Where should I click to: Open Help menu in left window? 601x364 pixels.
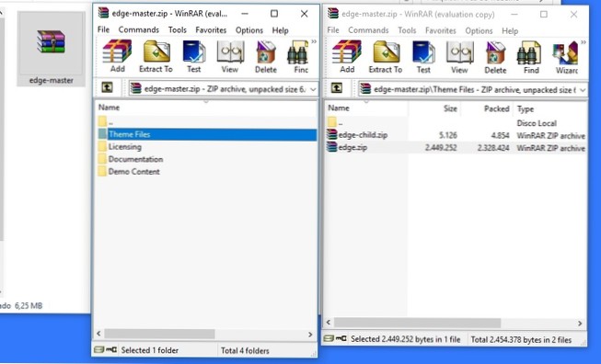(x=280, y=29)
